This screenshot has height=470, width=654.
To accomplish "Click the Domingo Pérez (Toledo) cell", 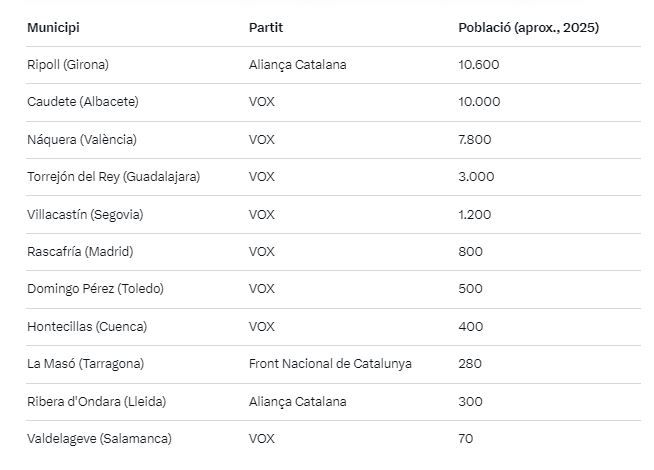I will coord(95,289).
